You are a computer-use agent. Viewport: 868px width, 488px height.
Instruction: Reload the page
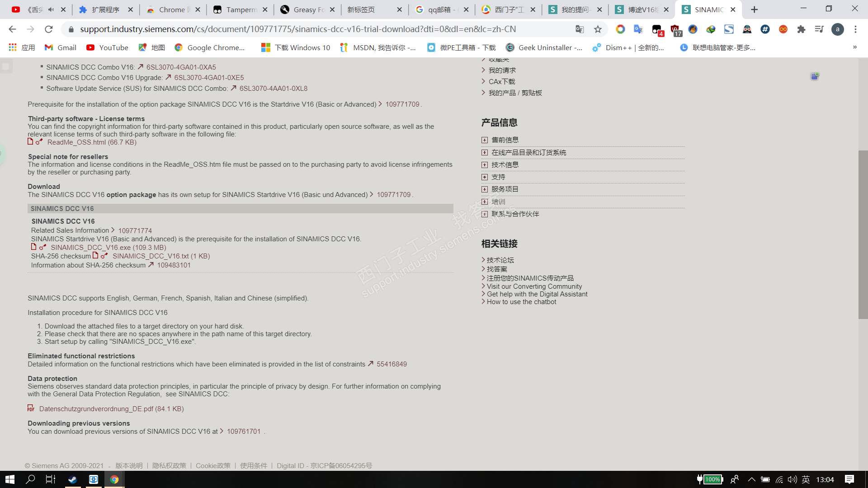(x=48, y=29)
